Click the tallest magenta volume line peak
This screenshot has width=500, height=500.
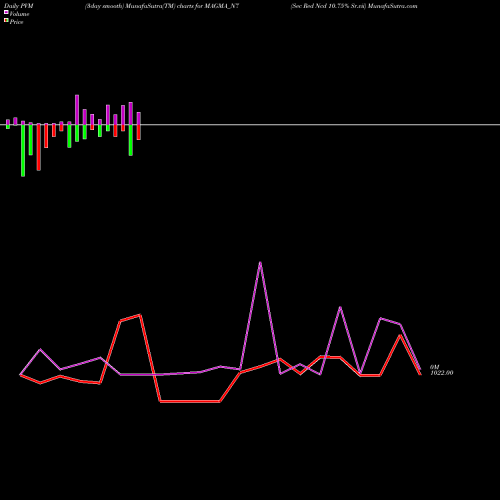click(260, 263)
